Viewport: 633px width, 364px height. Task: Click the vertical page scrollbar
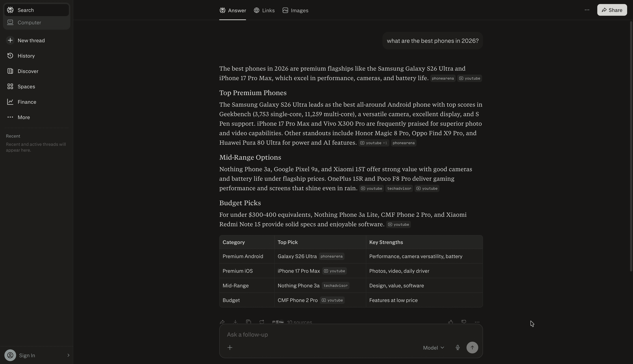tap(631, 146)
